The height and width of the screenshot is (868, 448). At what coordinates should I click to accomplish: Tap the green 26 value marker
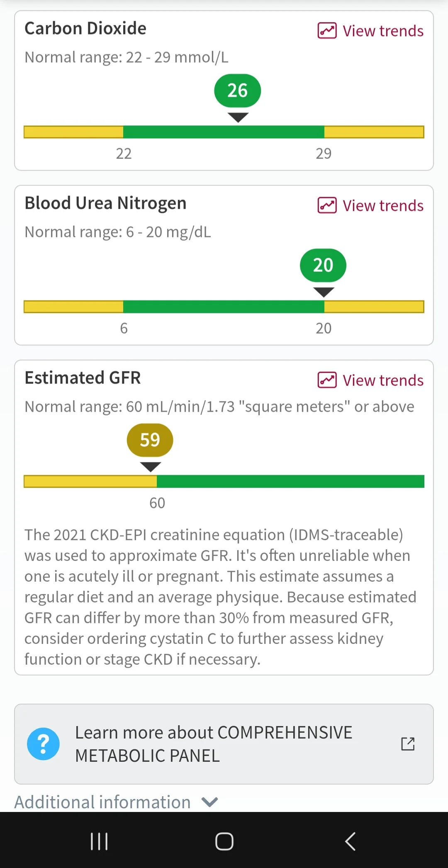tap(237, 91)
